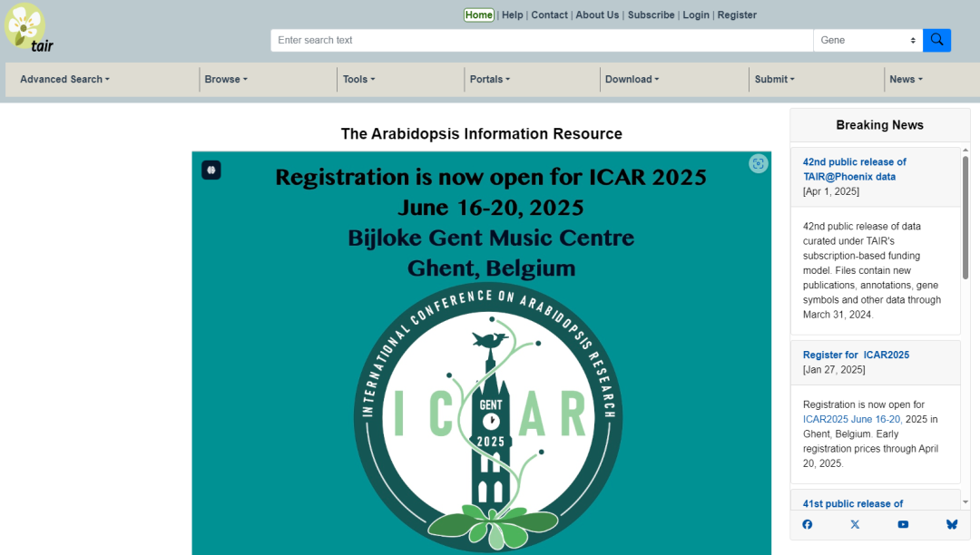Viewport: 980px width, 555px height.
Task: Click the Breaking News scroll down arrow
Action: pos(965,501)
